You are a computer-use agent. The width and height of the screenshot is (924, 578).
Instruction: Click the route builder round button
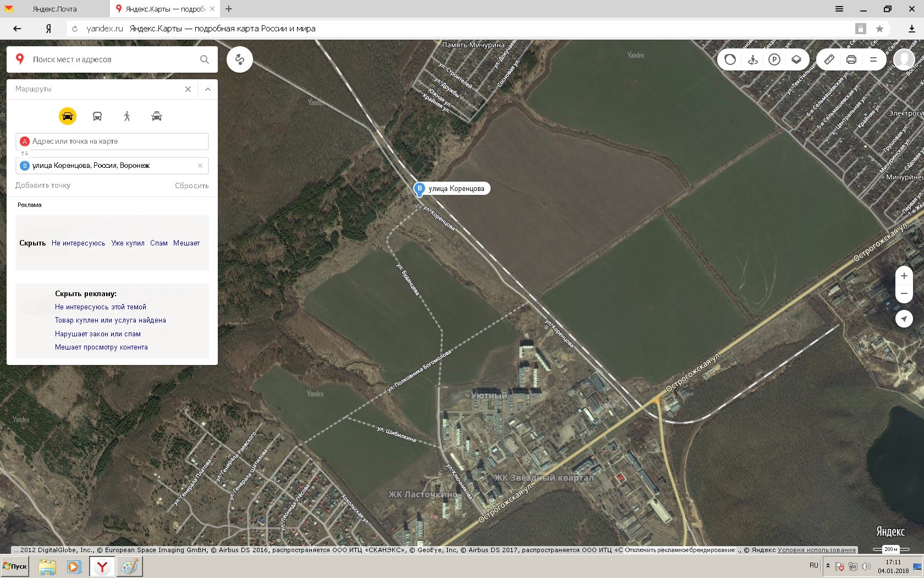pos(240,59)
